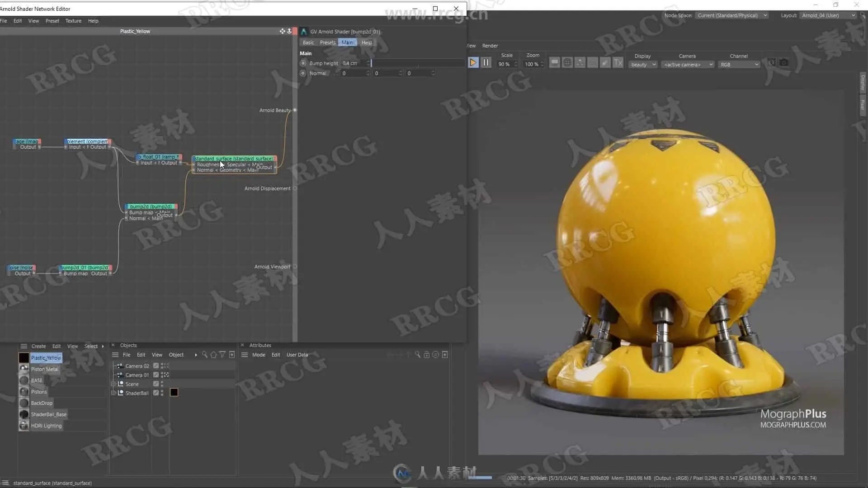Toggle layer checkbox for ShaderBall object

(156, 393)
